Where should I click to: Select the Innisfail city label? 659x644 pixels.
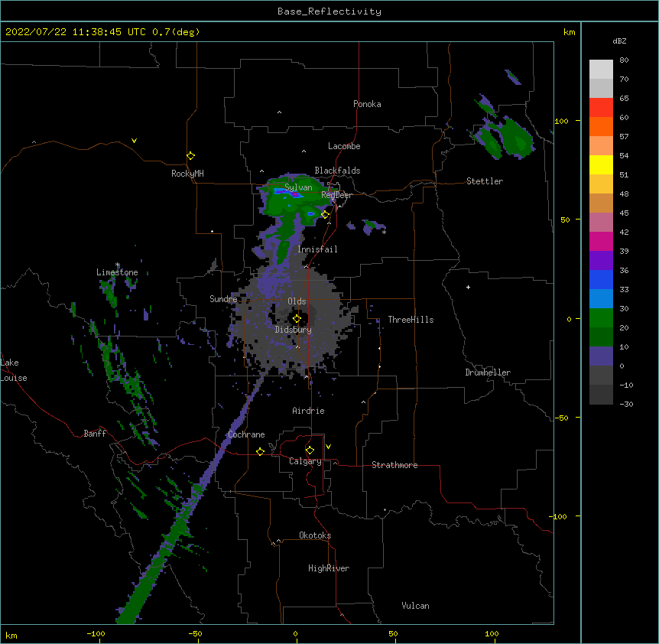click(317, 249)
